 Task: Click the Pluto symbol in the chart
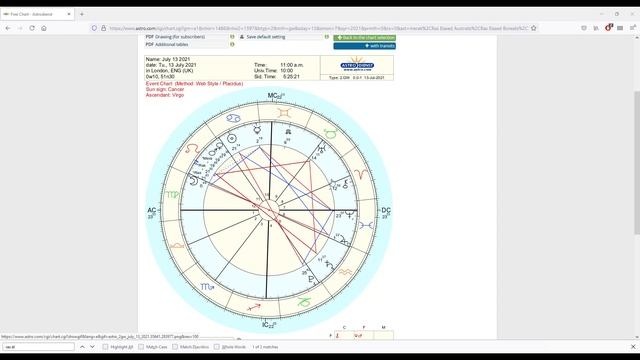click(311, 280)
